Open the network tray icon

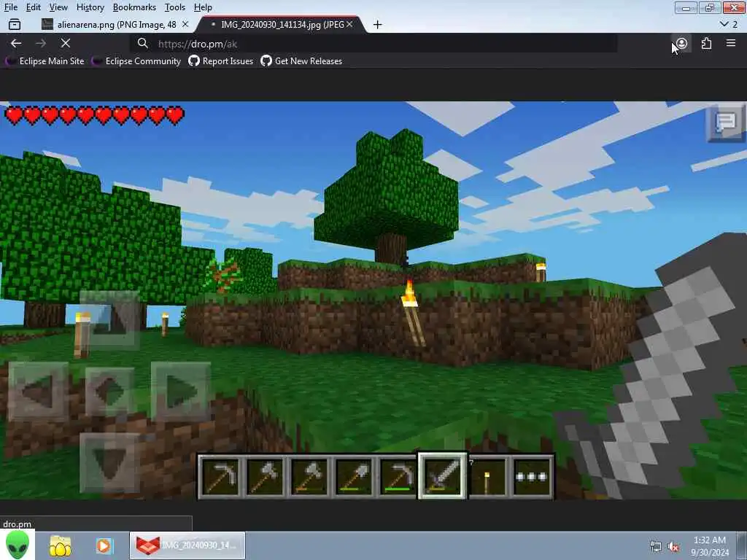tap(656, 547)
